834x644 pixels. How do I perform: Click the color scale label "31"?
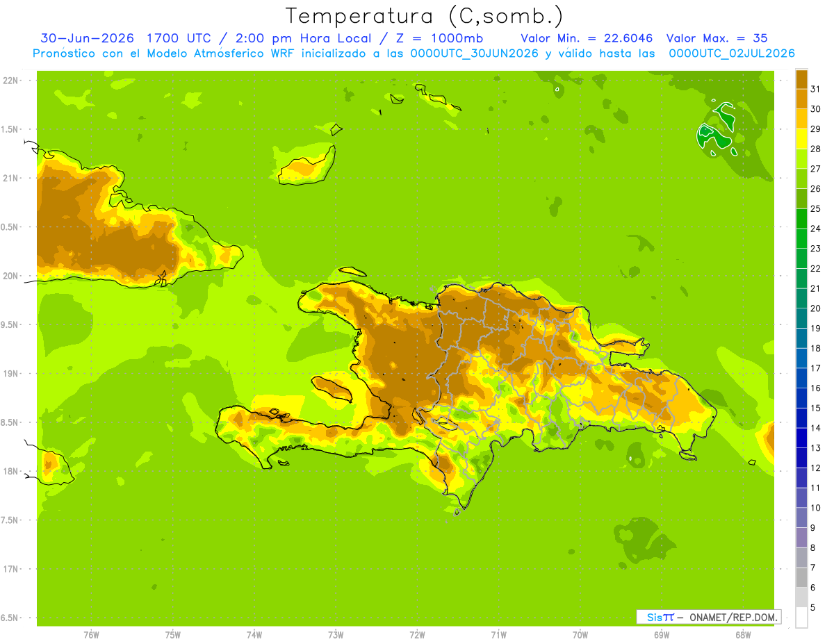[x=816, y=89]
